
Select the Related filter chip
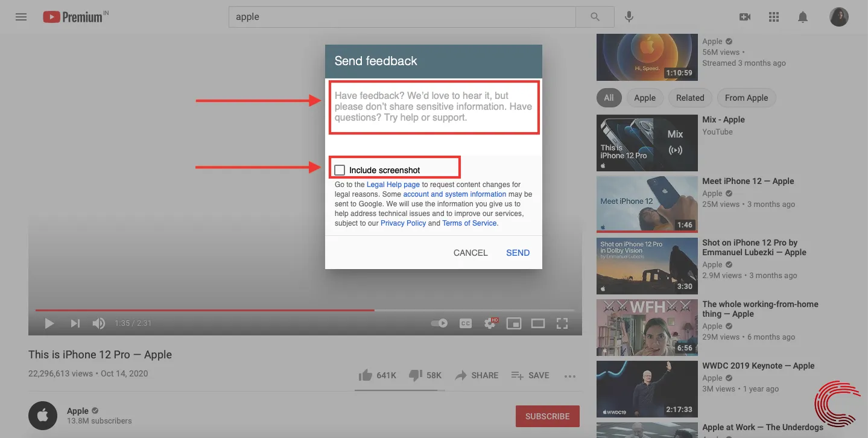coord(690,98)
